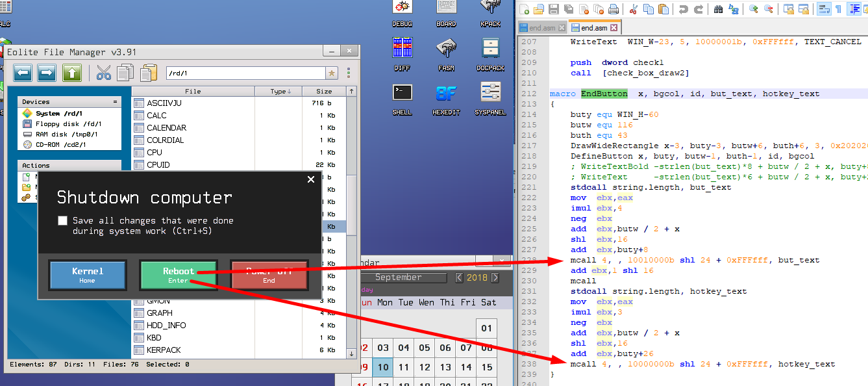Screen dimensions: 868x386
Task: Click the scissors cut icon in Eolite
Action: pyautogui.click(x=103, y=72)
